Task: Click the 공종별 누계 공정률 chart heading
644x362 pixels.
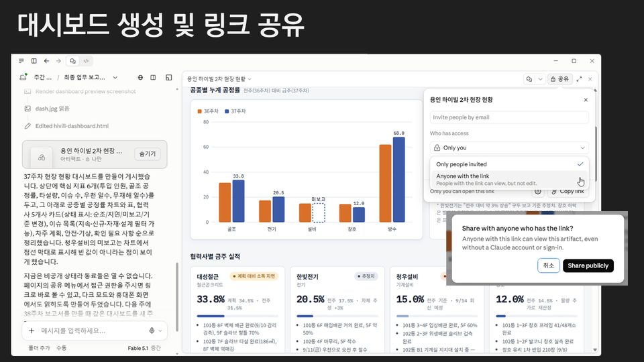Action: [215, 90]
